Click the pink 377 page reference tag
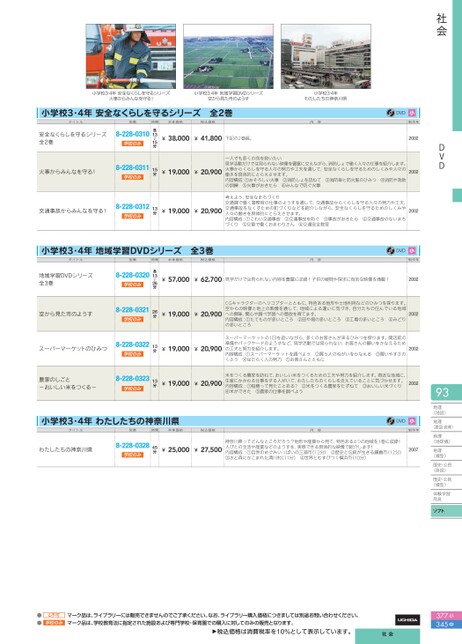This screenshot has width=462, height=644. coord(446,616)
